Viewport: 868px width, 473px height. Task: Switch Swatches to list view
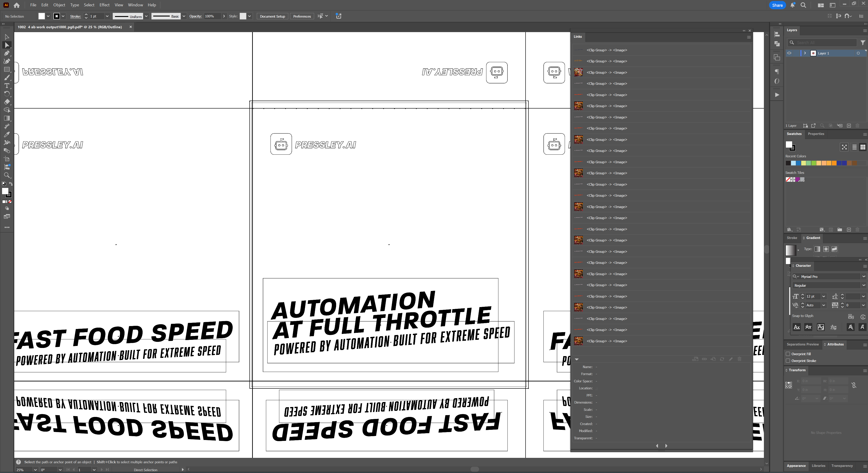coord(854,147)
